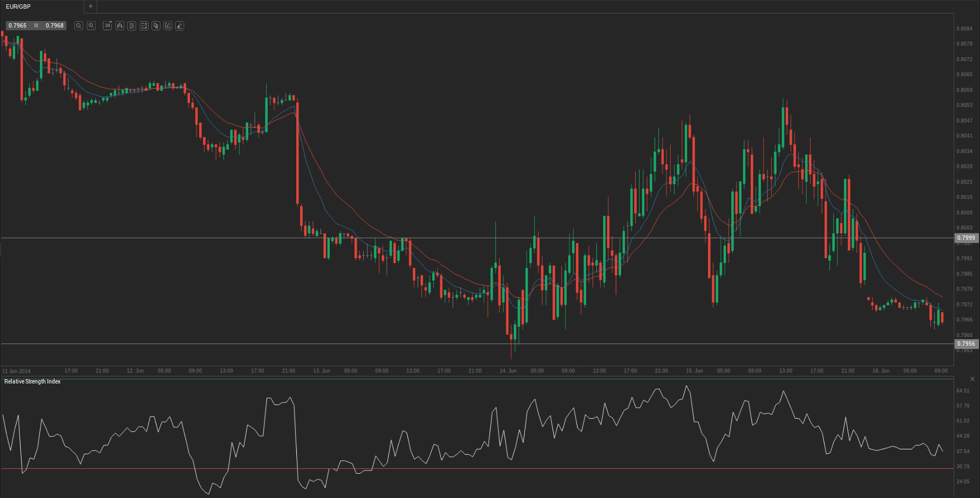980x498 pixels.
Task: Zoom out the chart with magnifier minus
Action: [x=78, y=26]
